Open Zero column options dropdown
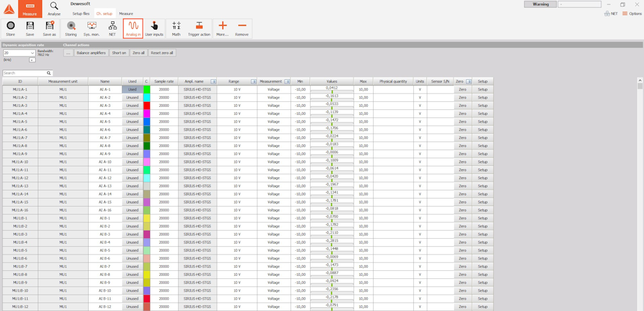644x311 pixels. point(469,81)
